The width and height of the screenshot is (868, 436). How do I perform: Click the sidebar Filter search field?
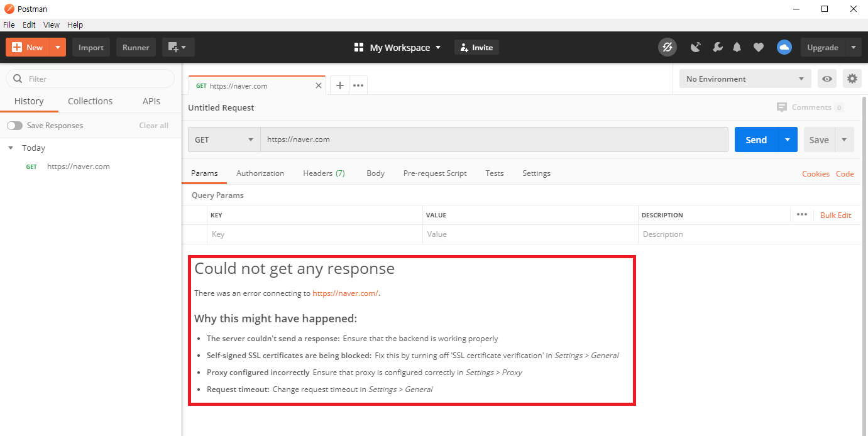(91, 79)
